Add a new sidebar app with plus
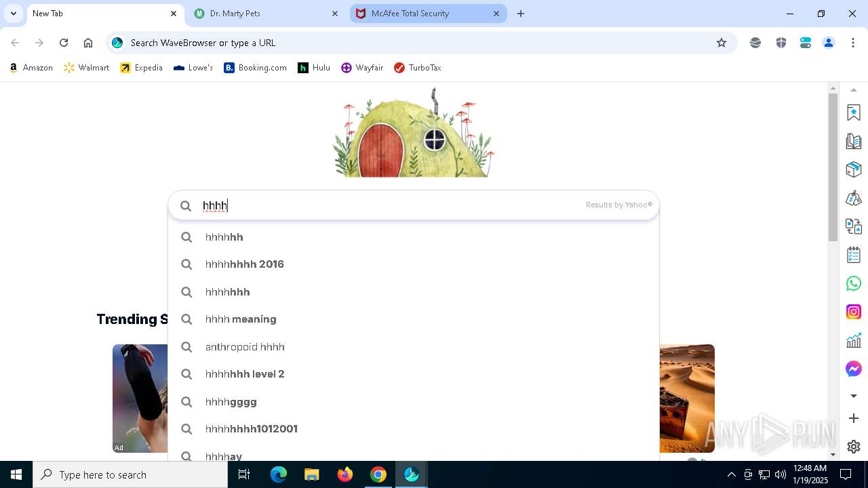Viewport: 868px width, 488px height. click(x=854, y=418)
